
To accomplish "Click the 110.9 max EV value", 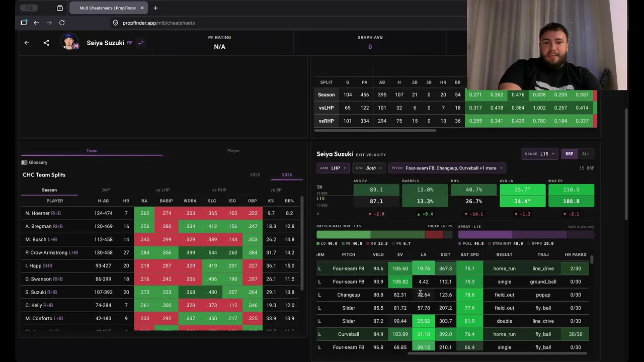I will pos(571,190).
